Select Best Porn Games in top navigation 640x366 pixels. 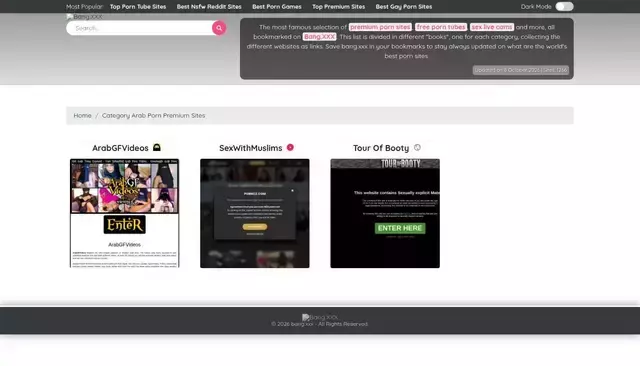(x=277, y=7)
